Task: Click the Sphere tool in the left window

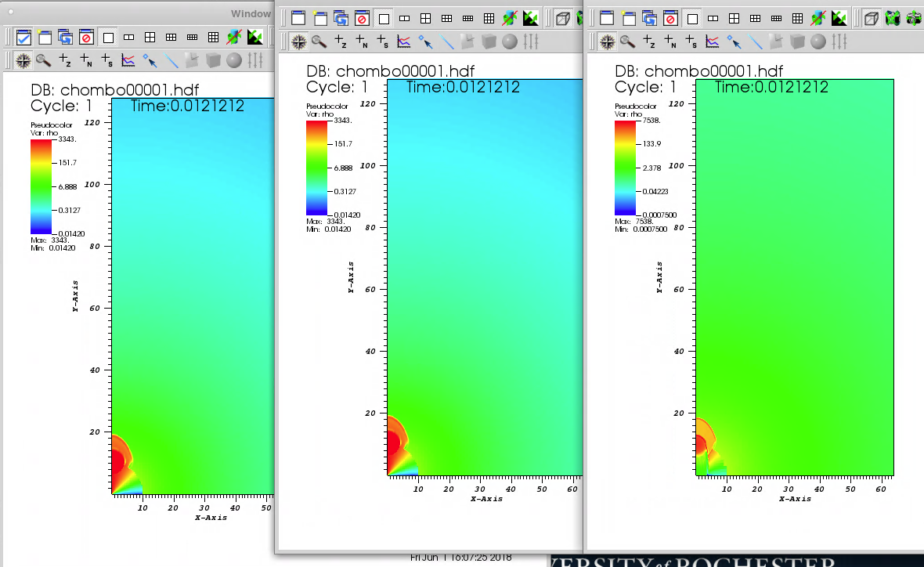Action: click(234, 60)
